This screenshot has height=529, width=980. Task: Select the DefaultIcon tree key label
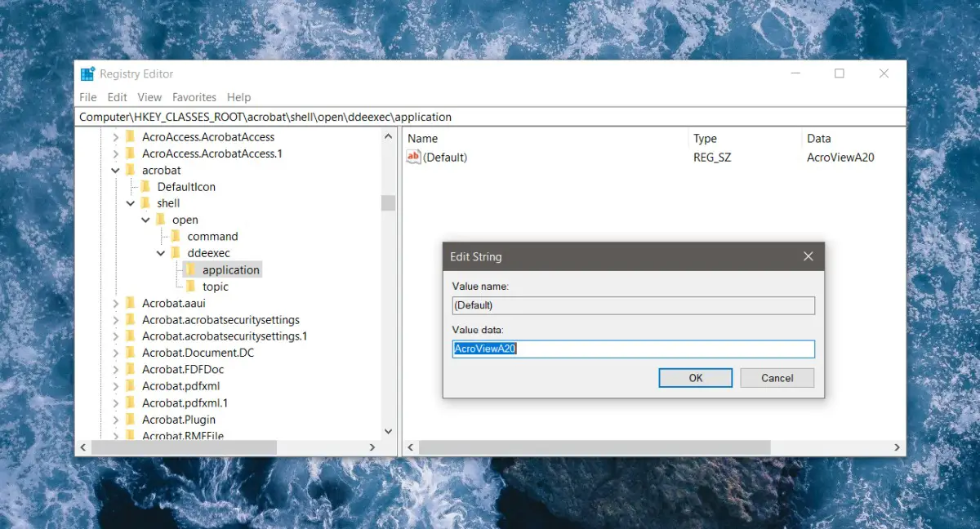186,186
